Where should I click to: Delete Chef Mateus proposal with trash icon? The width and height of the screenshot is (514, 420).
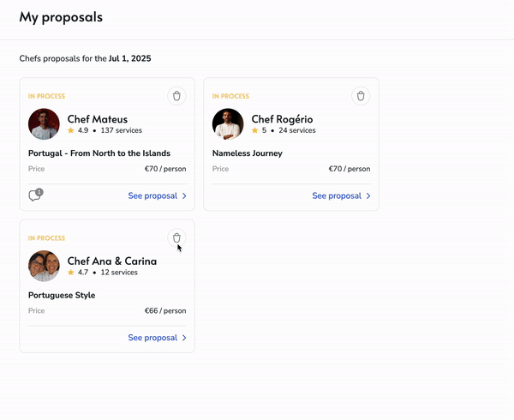tap(176, 96)
